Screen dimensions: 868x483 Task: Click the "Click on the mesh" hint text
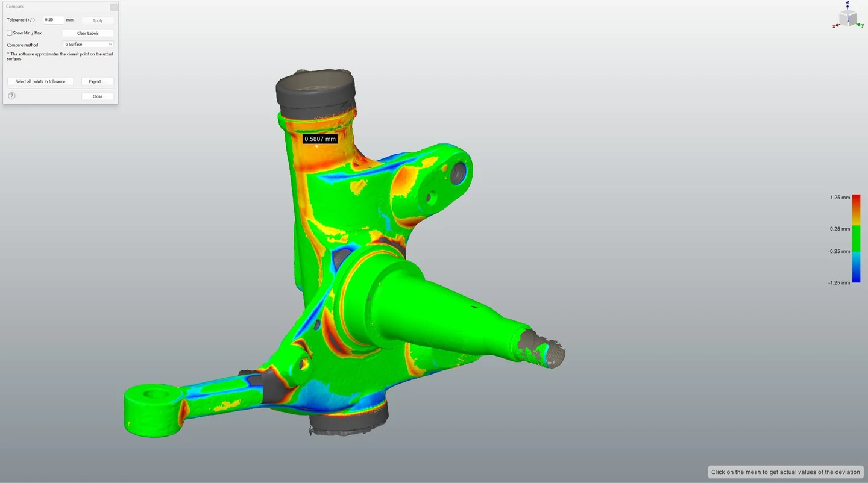click(x=785, y=472)
